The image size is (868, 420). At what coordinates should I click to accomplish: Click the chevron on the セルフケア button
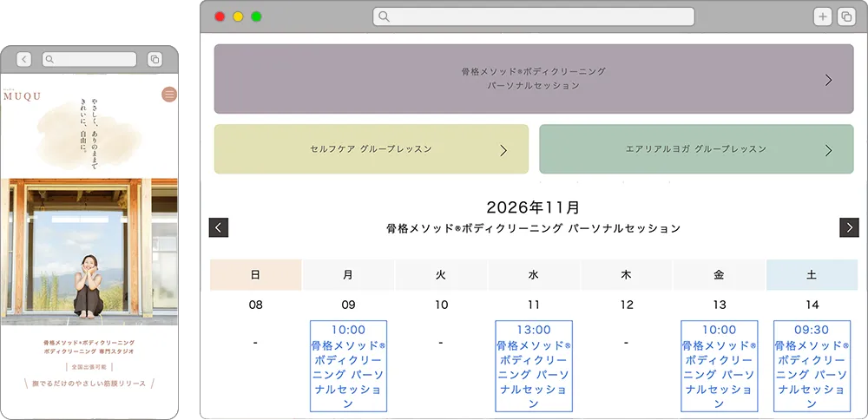click(503, 150)
